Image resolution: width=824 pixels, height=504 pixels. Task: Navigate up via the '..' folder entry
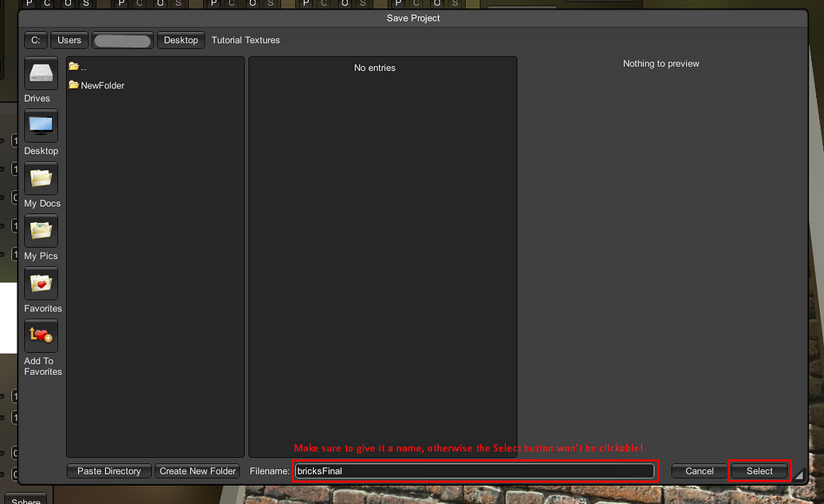(78, 67)
